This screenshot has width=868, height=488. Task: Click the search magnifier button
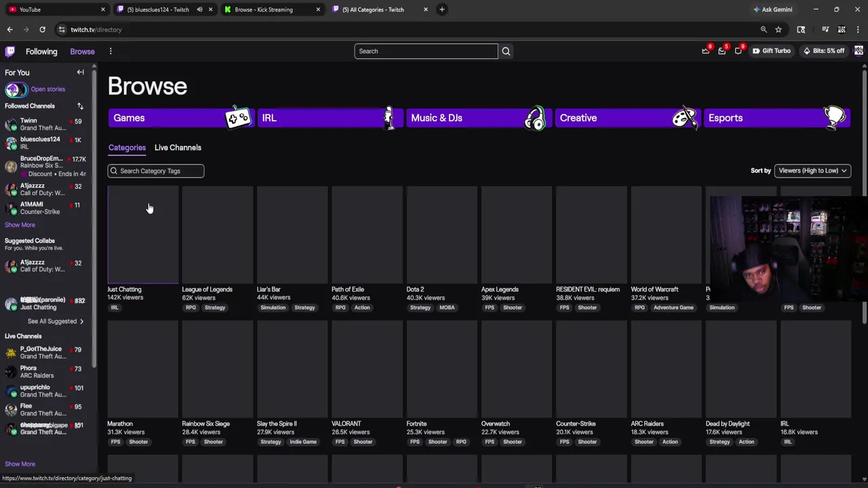tap(506, 51)
